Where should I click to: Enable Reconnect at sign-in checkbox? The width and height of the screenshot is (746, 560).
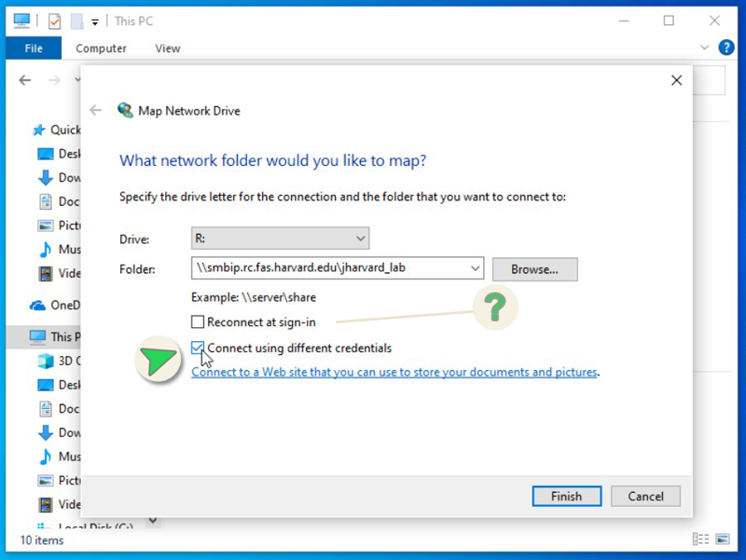[x=198, y=322]
